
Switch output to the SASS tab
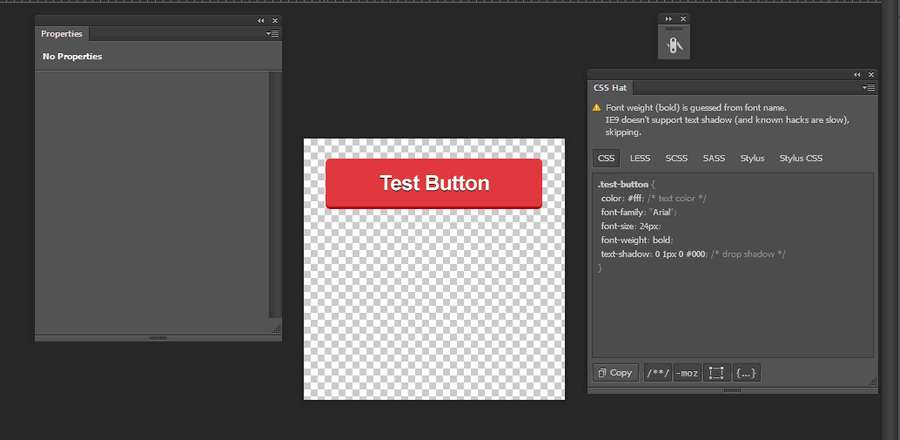point(713,158)
